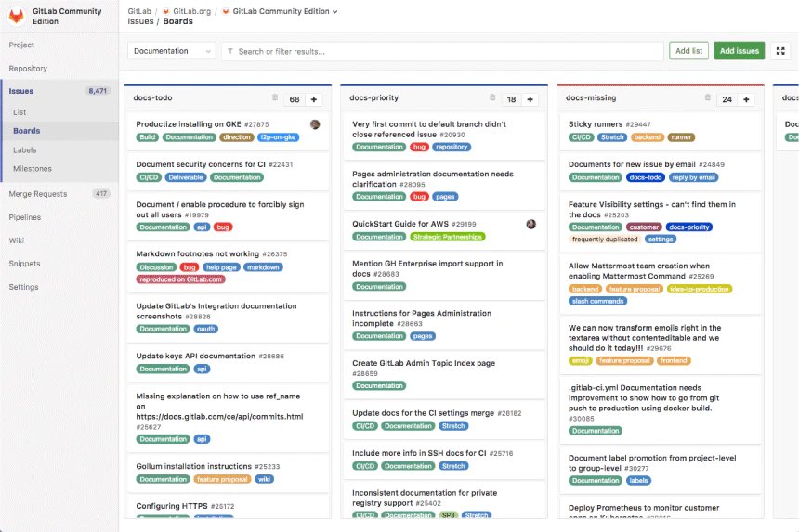Select Labels under Issues
Image resolution: width=799 pixels, height=532 pixels.
(24, 150)
